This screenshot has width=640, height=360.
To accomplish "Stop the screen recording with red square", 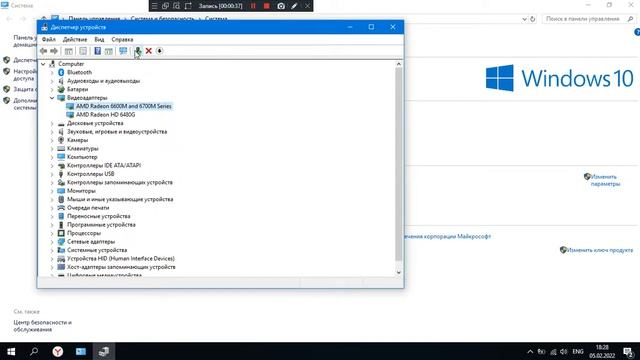I will coord(267,6).
